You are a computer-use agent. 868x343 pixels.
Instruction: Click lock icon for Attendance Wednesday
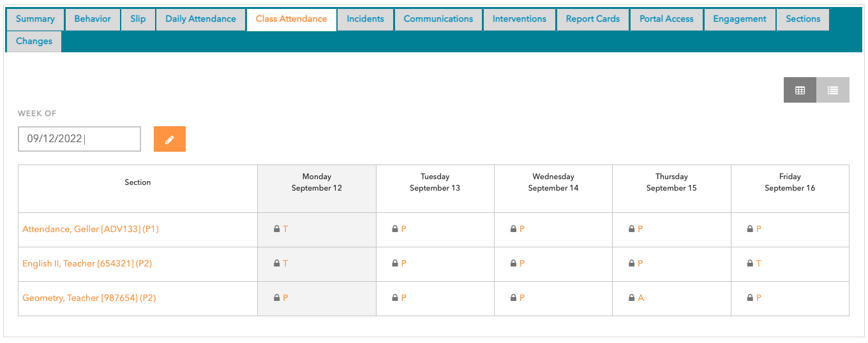[x=514, y=230]
